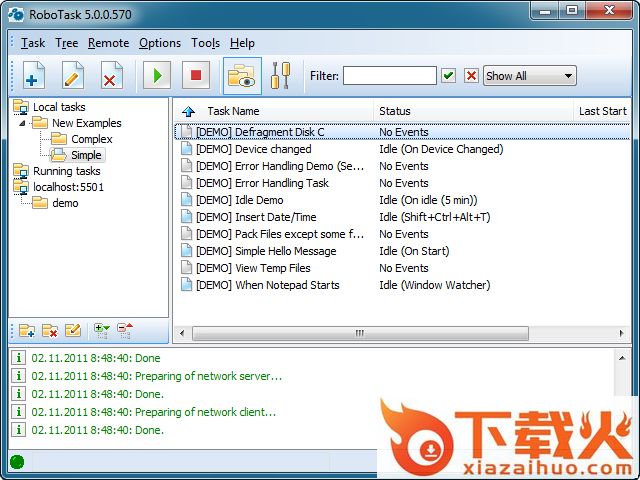
Task: Select [DEMO] Device changed task
Action: pyautogui.click(x=253, y=149)
